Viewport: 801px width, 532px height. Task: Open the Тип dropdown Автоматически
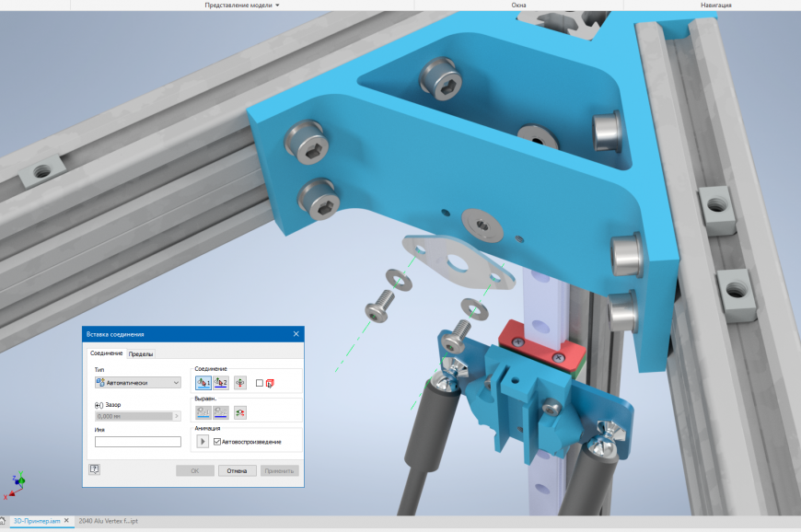click(138, 382)
